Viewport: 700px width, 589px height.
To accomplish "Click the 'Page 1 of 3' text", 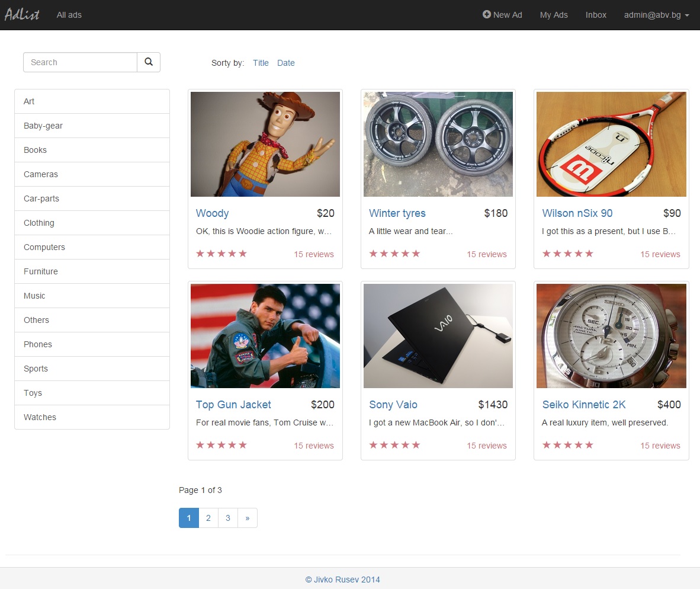I will [200, 490].
